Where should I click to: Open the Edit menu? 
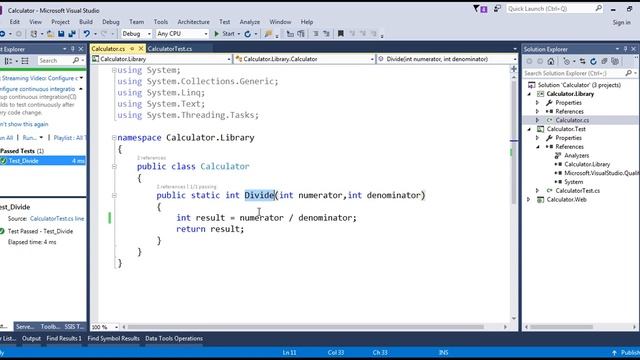(x=15, y=22)
